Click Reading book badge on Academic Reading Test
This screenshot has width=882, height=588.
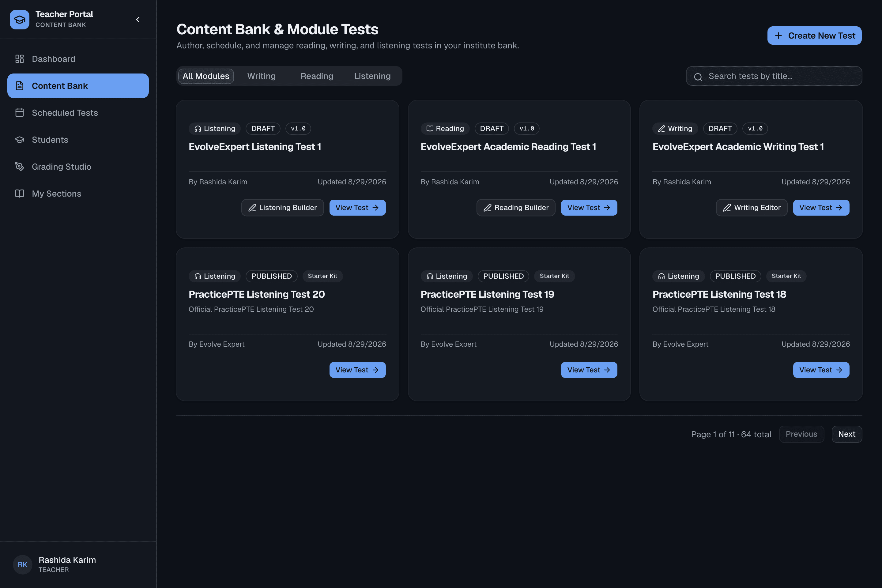[445, 129]
